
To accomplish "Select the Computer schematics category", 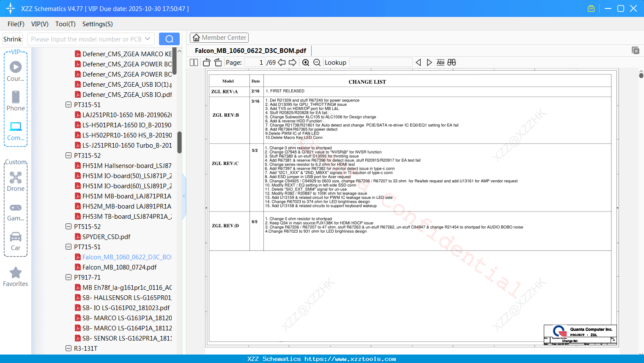I will tap(16, 131).
